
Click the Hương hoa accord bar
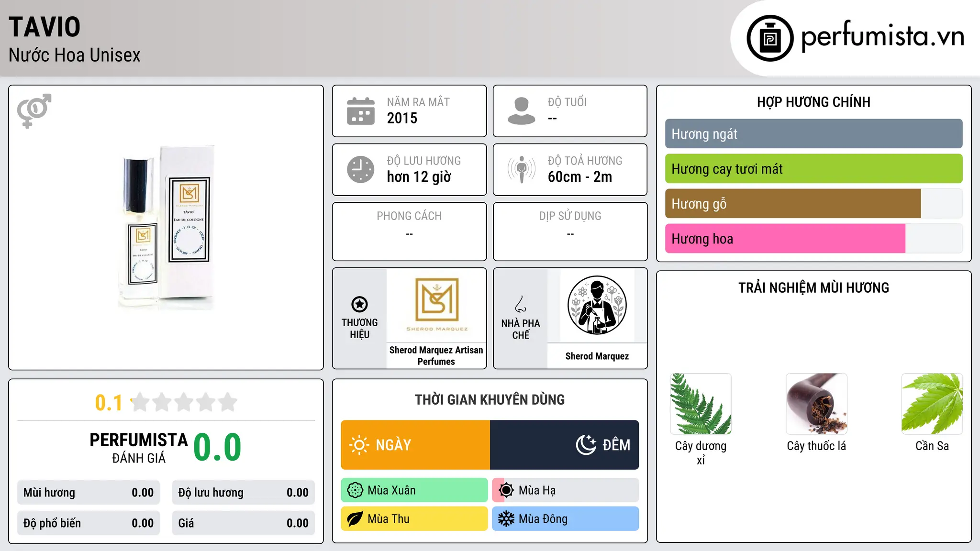click(814, 239)
